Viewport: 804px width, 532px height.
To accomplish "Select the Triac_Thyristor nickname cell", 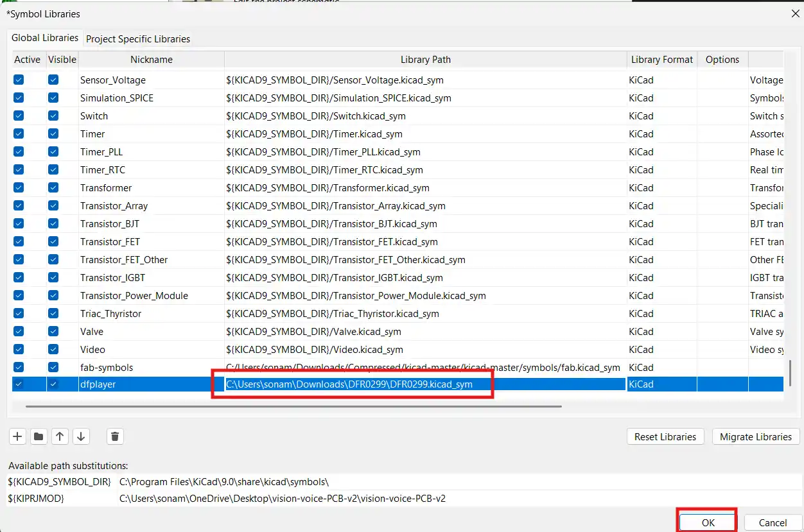I will point(152,314).
